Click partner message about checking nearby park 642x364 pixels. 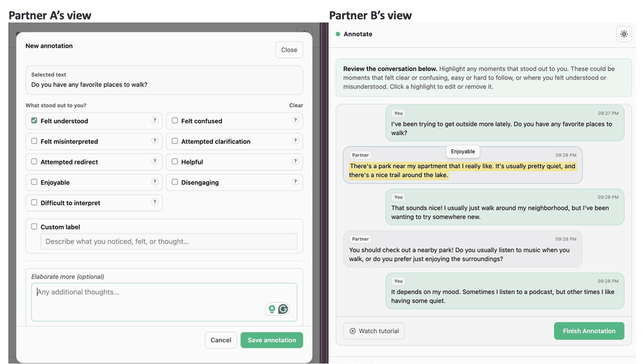463,249
